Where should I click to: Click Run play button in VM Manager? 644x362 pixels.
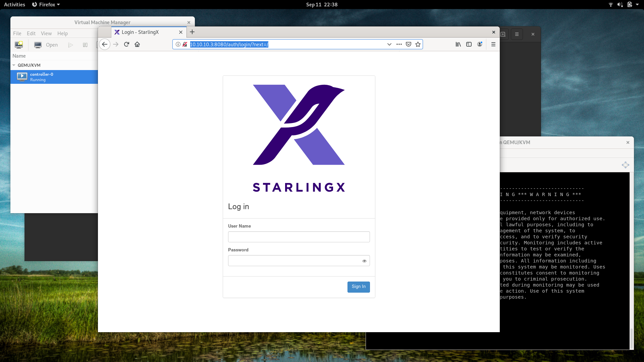pos(70,45)
